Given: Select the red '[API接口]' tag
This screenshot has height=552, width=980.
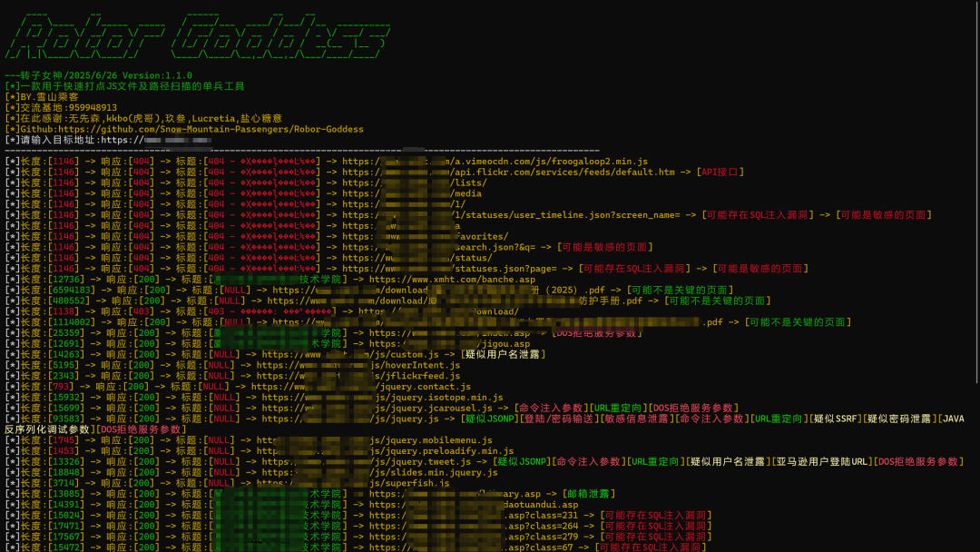Looking at the screenshot, I should point(720,172).
